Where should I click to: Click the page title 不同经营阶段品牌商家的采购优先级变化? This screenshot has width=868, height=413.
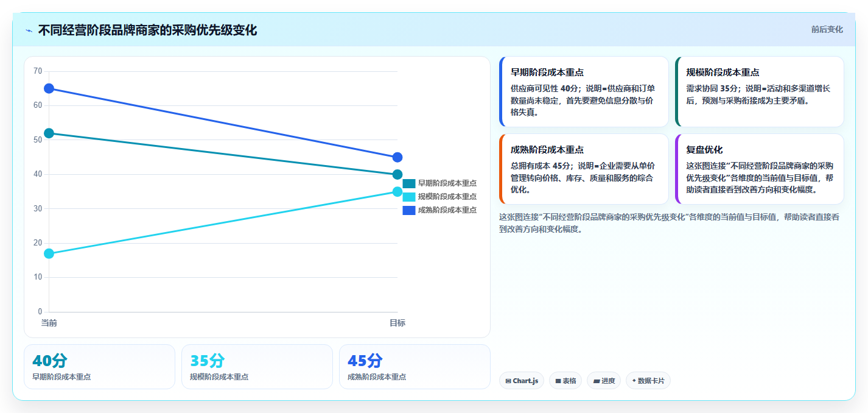147,30
